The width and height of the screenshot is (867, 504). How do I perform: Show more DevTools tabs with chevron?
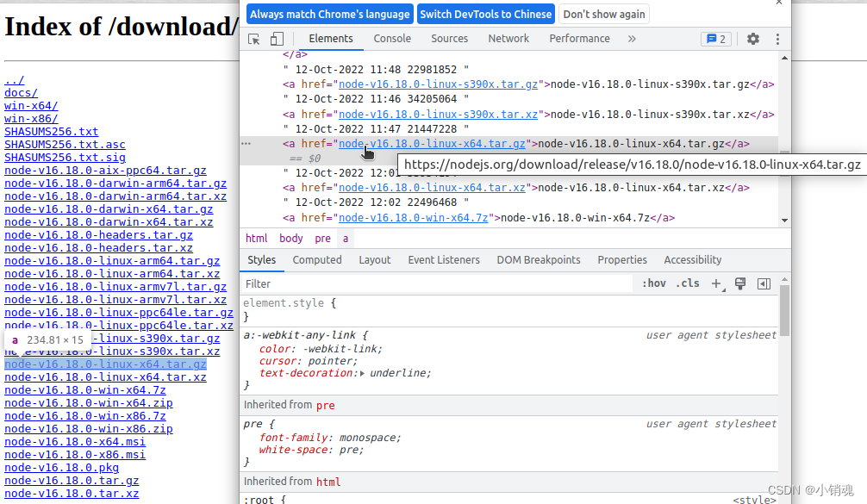click(632, 39)
